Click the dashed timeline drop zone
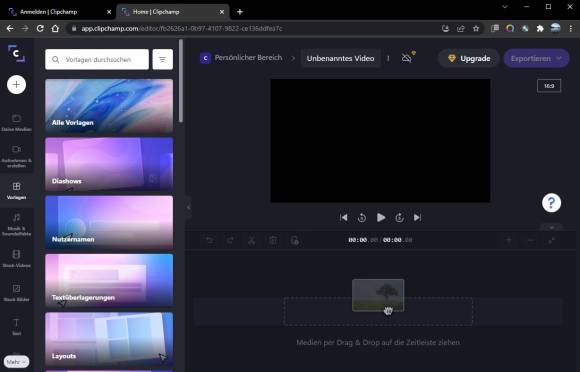 (x=378, y=311)
